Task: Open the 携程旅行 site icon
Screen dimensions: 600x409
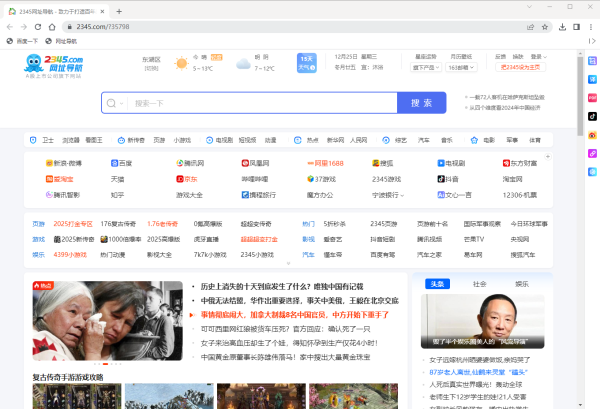Action: click(245, 195)
